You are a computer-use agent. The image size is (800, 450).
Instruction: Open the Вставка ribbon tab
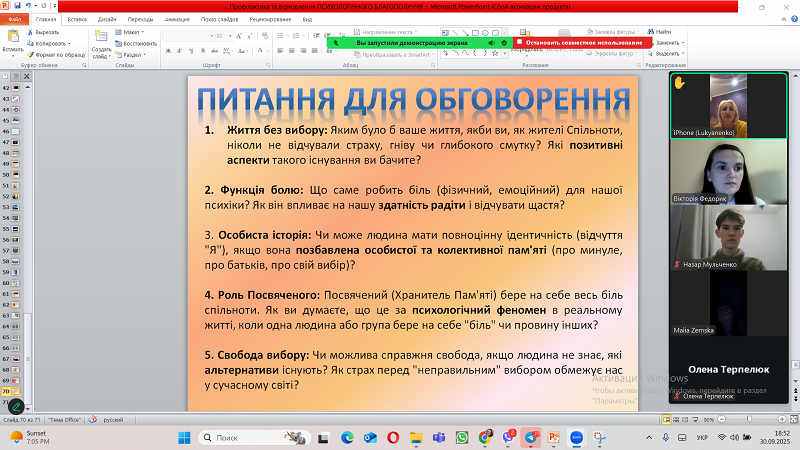[x=77, y=19]
